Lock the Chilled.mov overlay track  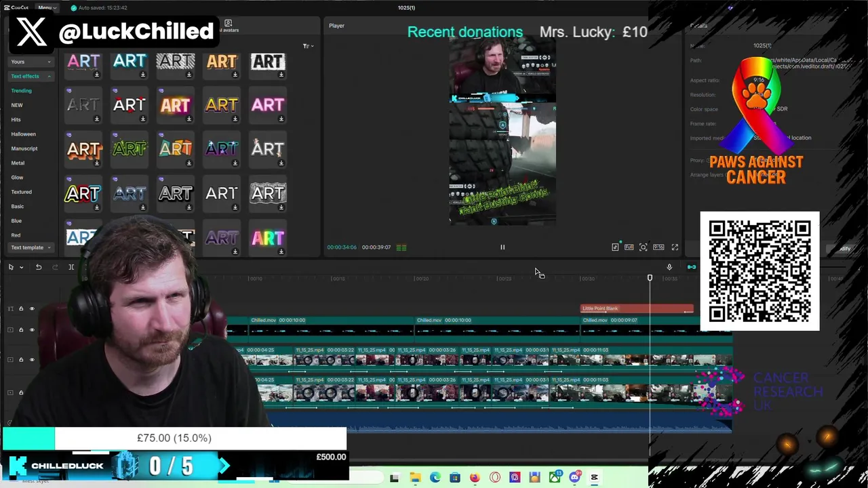(x=21, y=330)
